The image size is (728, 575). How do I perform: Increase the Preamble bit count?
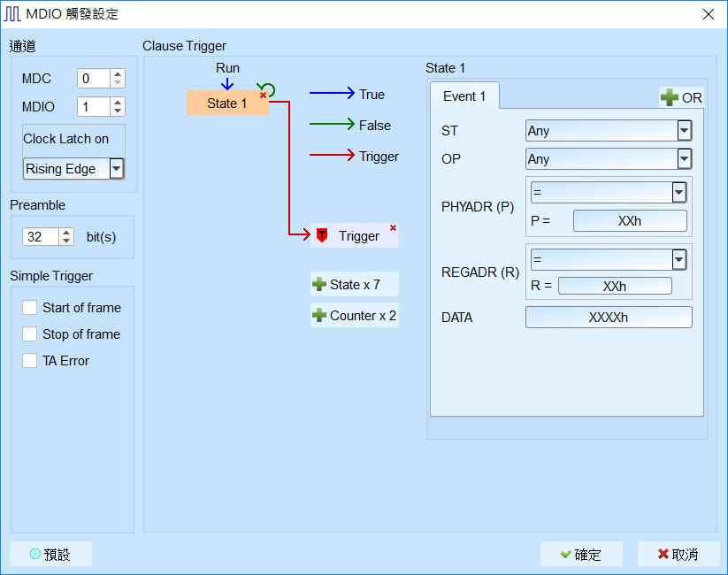tap(66, 233)
